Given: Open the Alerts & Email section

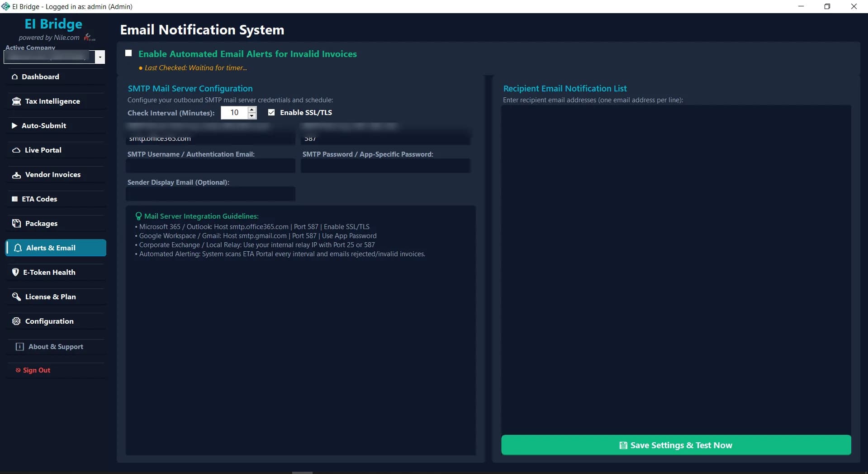Looking at the screenshot, I should tap(56, 248).
